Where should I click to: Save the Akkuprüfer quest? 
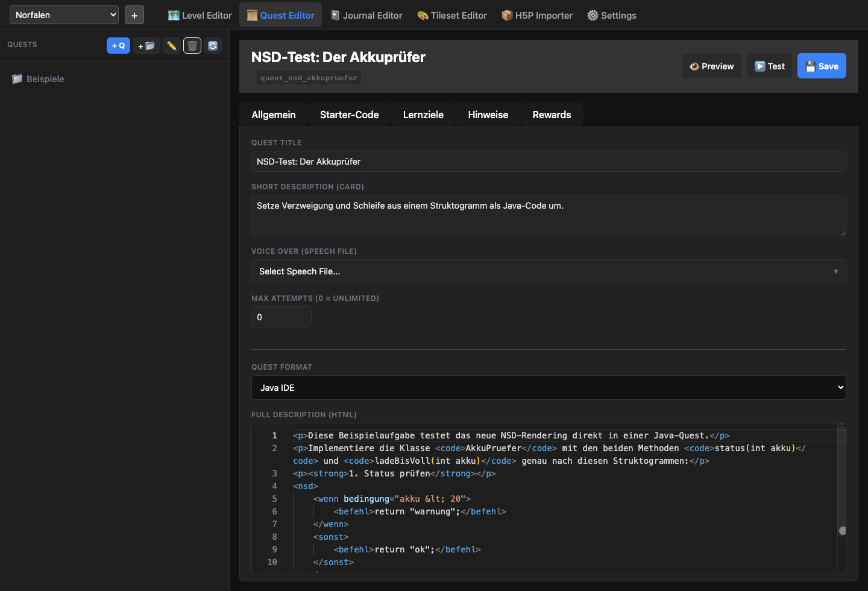pyautogui.click(x=822, y=66)
